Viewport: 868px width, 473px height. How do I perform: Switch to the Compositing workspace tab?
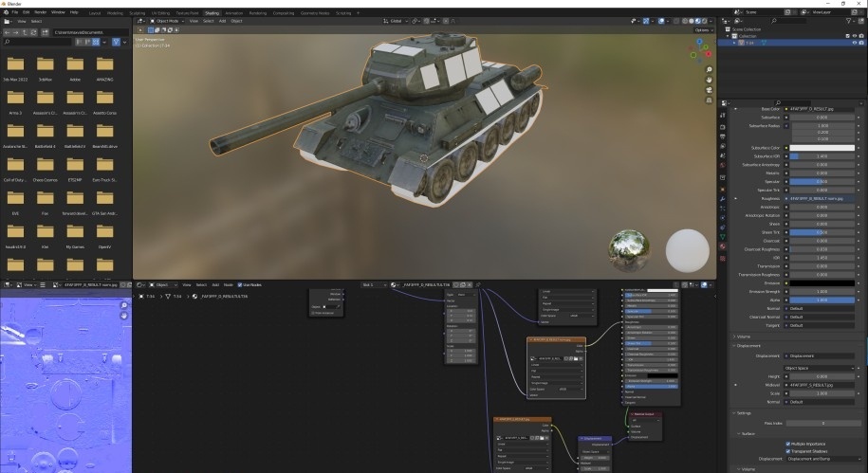283,12
